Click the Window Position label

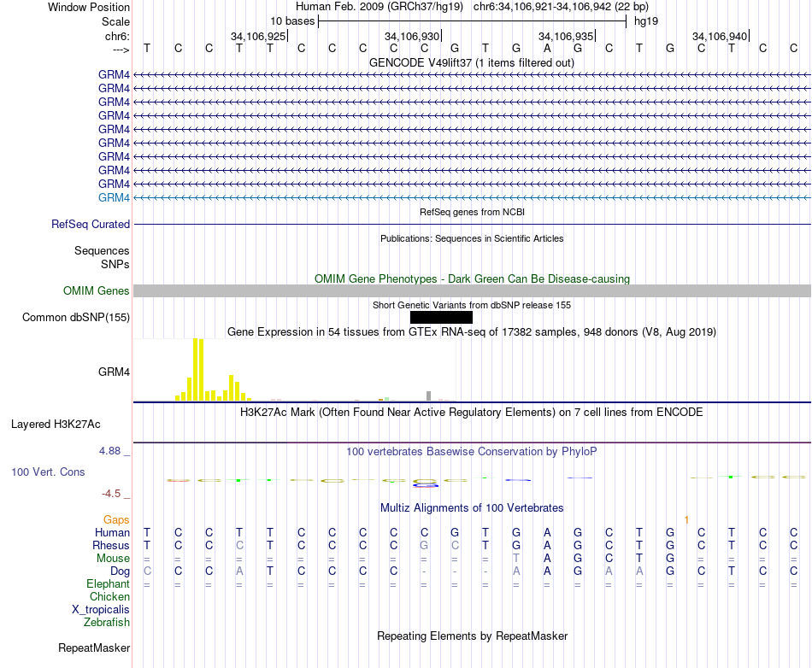pos(89,7)
